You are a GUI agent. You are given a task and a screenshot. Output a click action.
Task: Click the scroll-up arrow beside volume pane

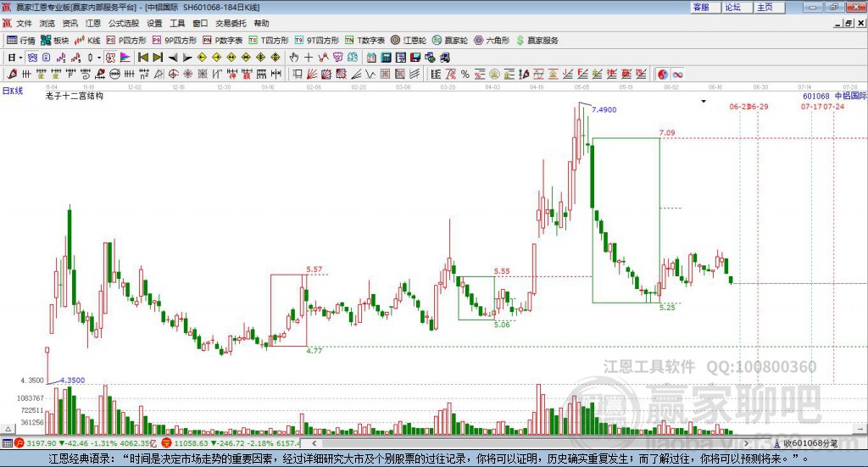[x=8, y=429]
